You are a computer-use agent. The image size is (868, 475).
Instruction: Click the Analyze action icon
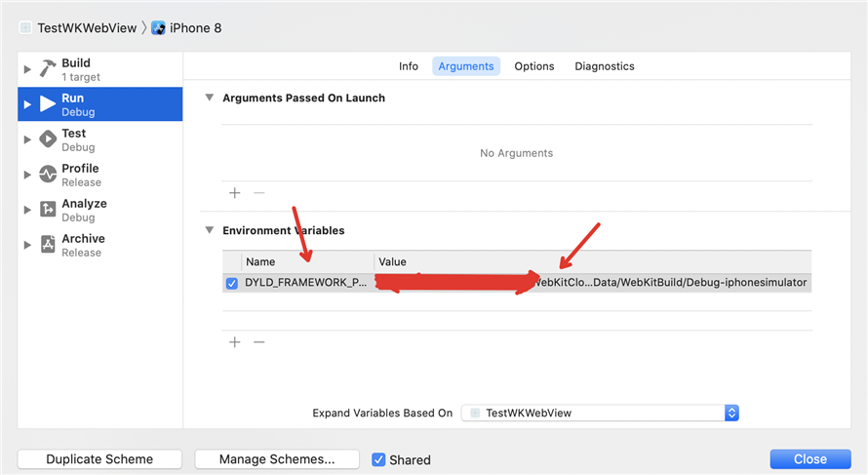coord(48,210)
